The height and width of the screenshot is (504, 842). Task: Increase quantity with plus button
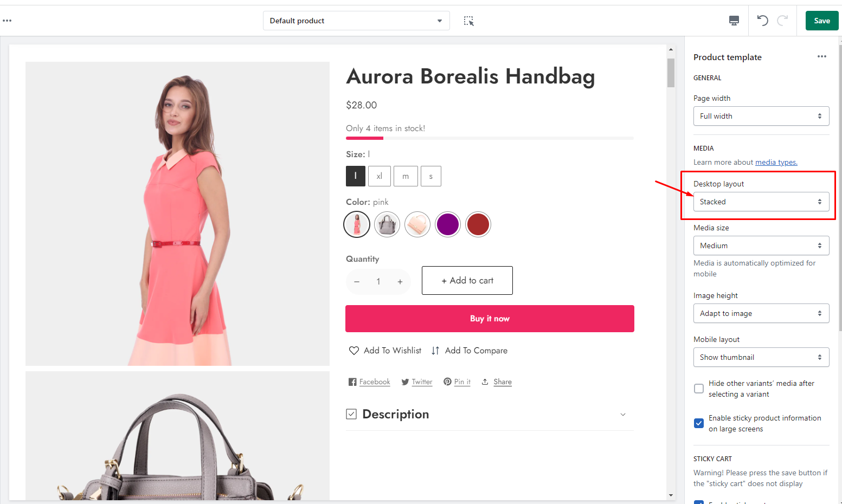[400, 282]
